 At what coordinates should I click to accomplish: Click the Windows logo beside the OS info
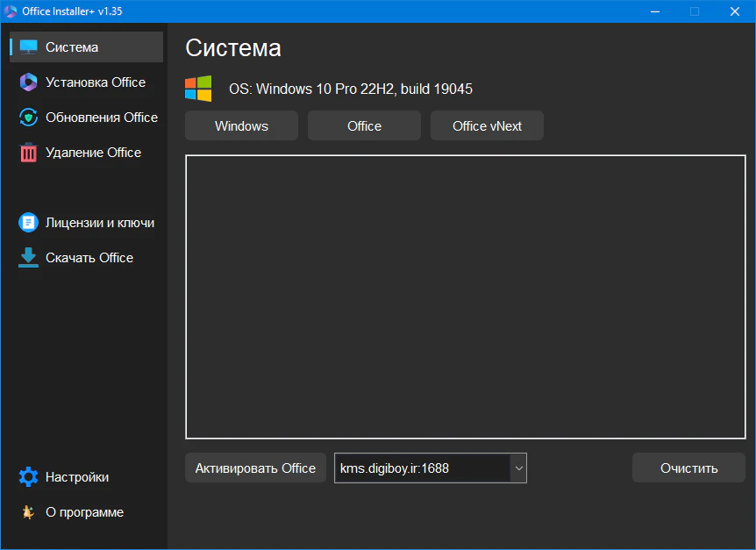[198, 89]
